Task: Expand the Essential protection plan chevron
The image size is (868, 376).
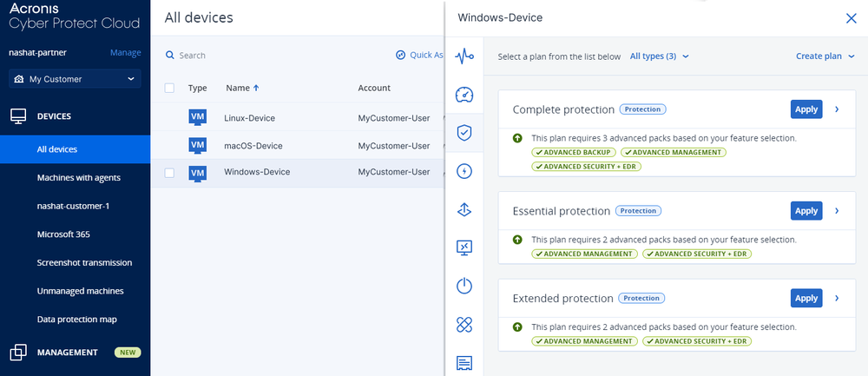Action: (x=837, y=210)
